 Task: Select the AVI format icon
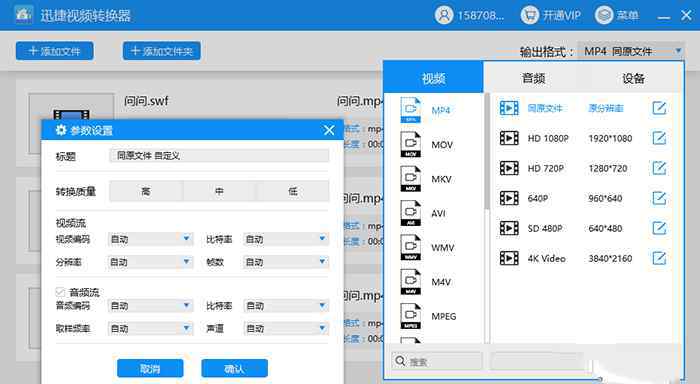click(x=411, y=213)
